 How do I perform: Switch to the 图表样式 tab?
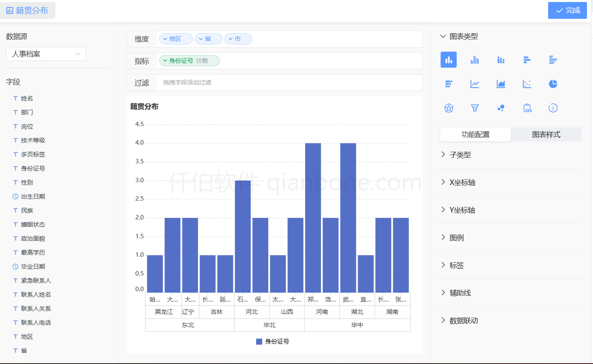[546, 134]
